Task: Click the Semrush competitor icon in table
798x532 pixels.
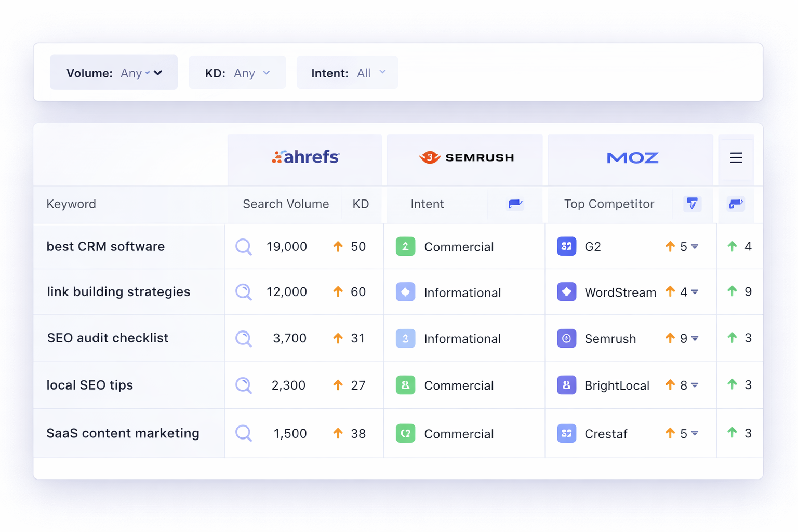Action: click(567, 338)
